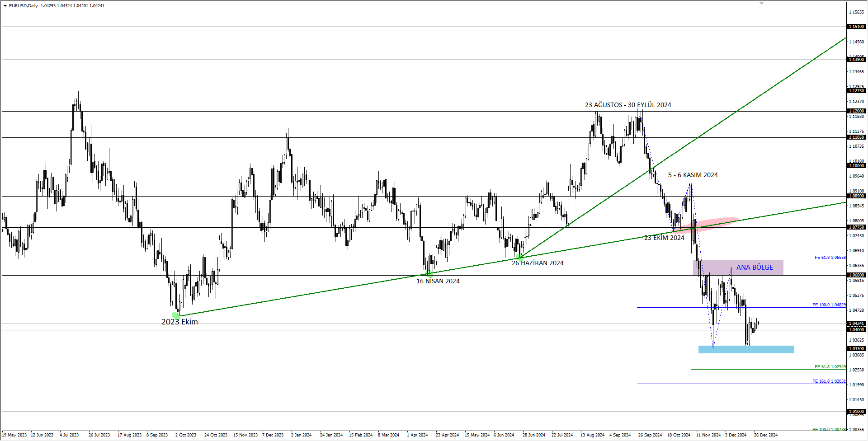This screenshot has height=441, width=868.
Task: Click the 1.15100 price level tag
Action: [856, 27]
